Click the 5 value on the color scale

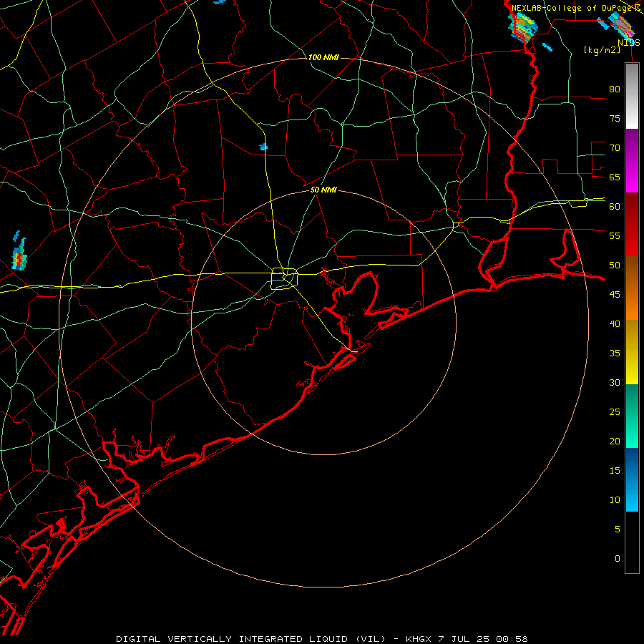[x=617, y=530]
